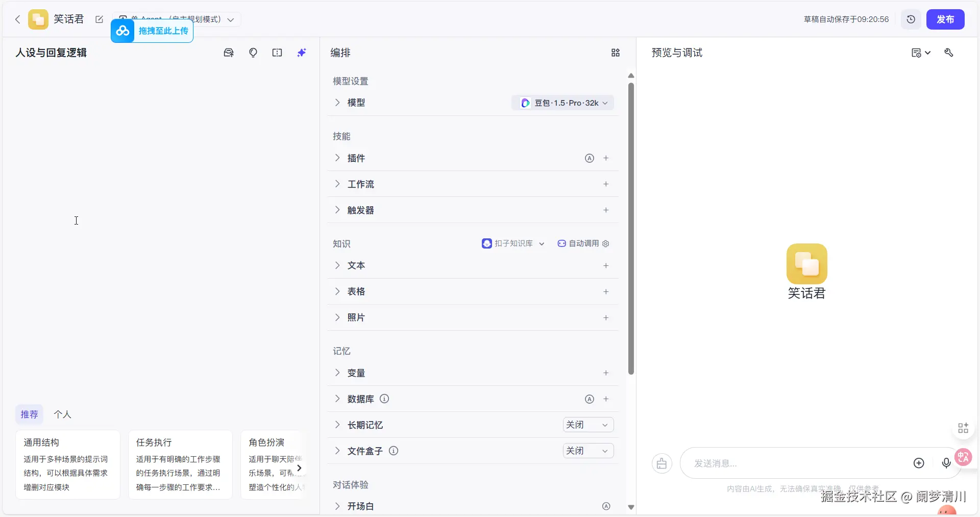The width and height of the screenshot is (980, 517).
Task: Start voice input with the microphone
Action: [x=946, y=463]
